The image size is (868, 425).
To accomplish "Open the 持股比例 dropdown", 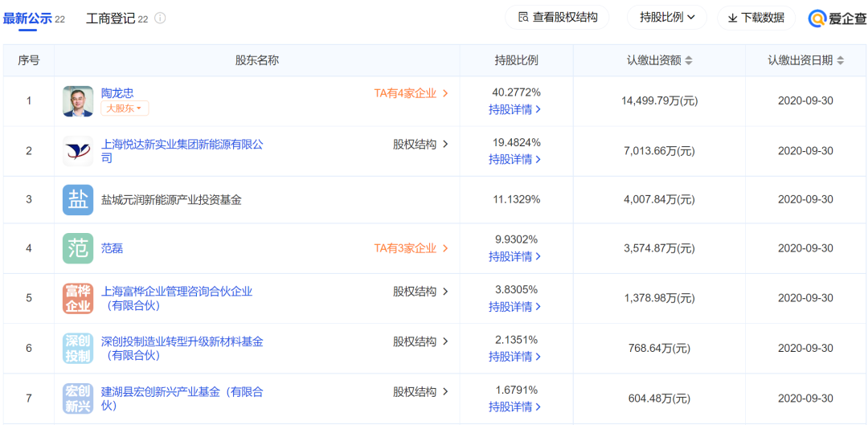I will (x=667, y=18).
